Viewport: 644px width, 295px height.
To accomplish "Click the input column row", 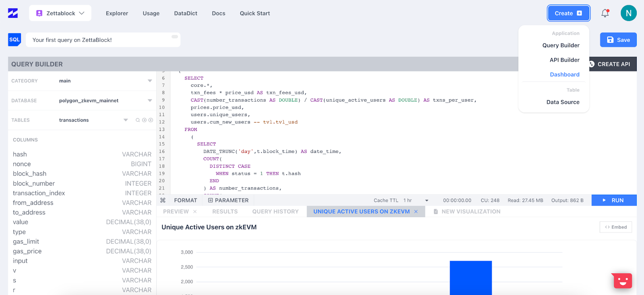I will tap(82, 261).
